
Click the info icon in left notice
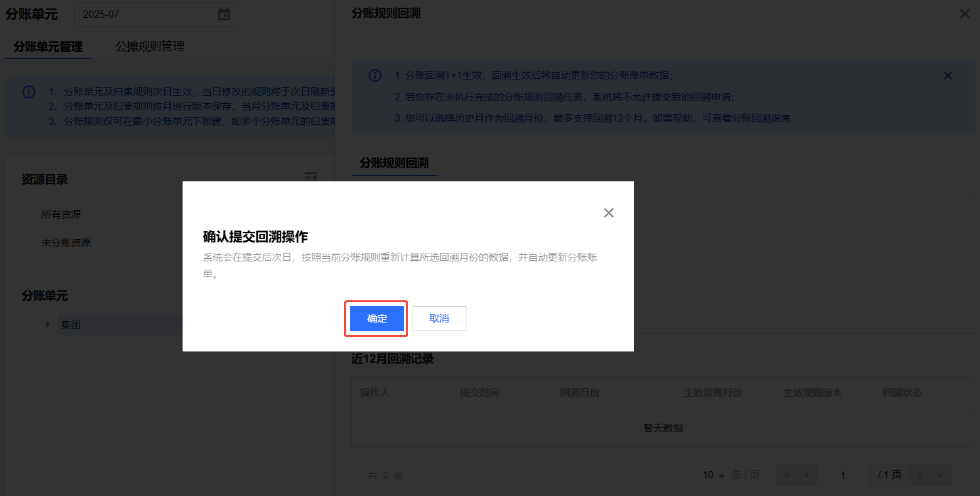[29, 92]
